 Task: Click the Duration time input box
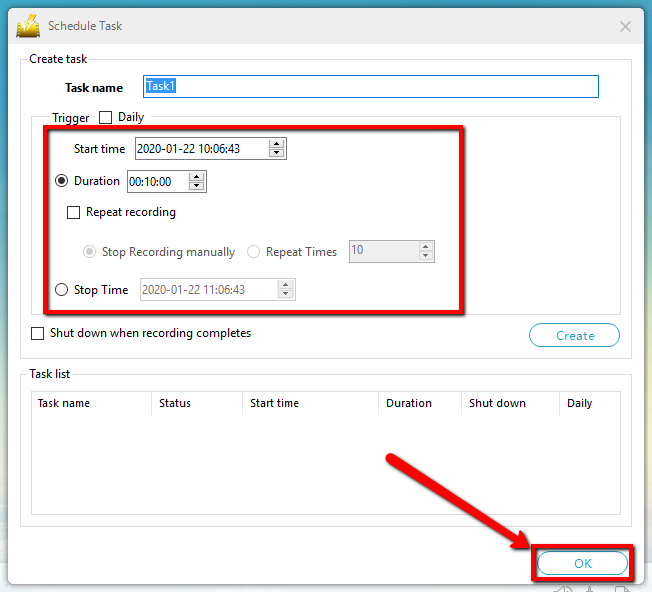pyautogui.click(x=156, y=182)
